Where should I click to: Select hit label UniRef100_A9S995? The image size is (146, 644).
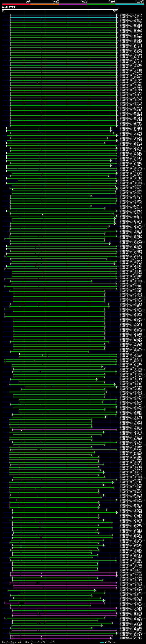tap(131, 55)
